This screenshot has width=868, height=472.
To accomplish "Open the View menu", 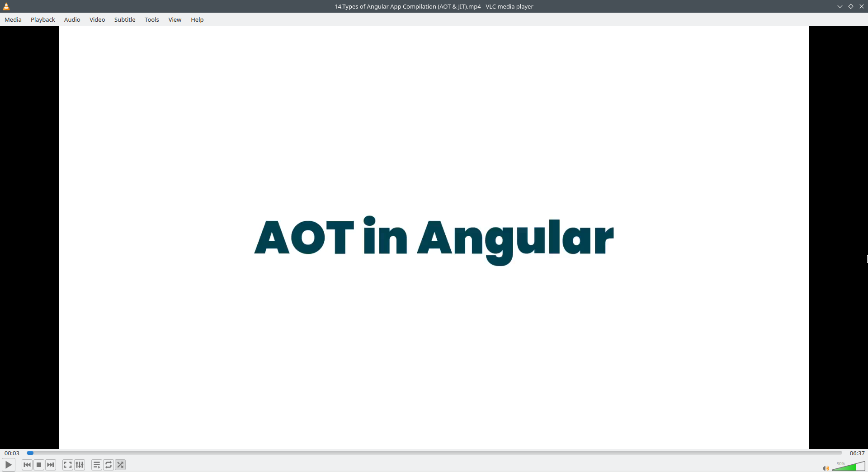I will pos(175,19).
